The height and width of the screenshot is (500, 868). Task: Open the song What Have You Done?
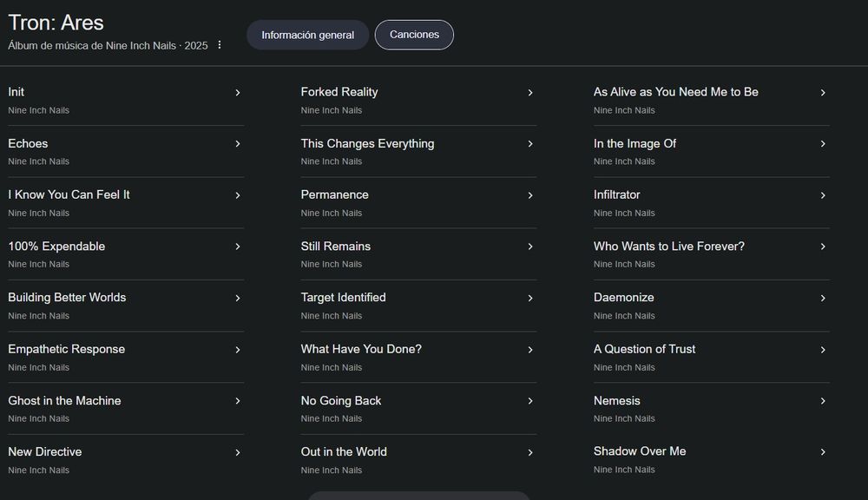(x=361, y=349)
